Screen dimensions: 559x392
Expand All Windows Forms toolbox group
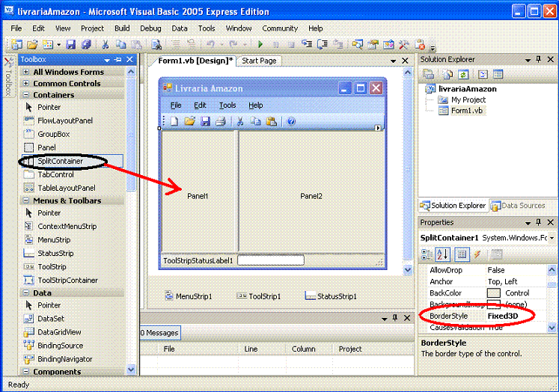tap(26, 72)
